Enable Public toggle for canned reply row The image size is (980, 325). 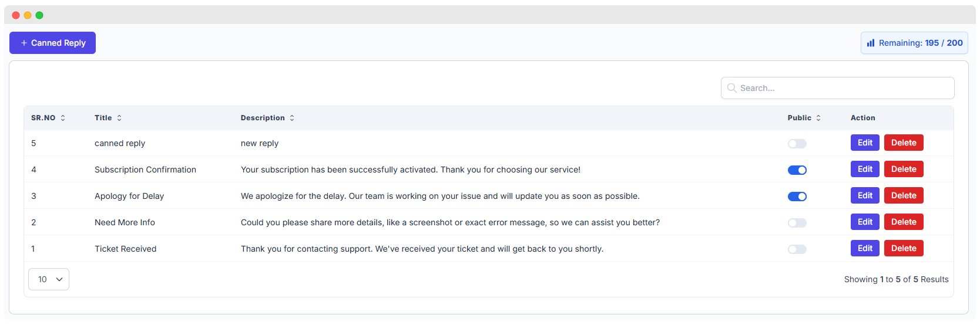point(797,144)
